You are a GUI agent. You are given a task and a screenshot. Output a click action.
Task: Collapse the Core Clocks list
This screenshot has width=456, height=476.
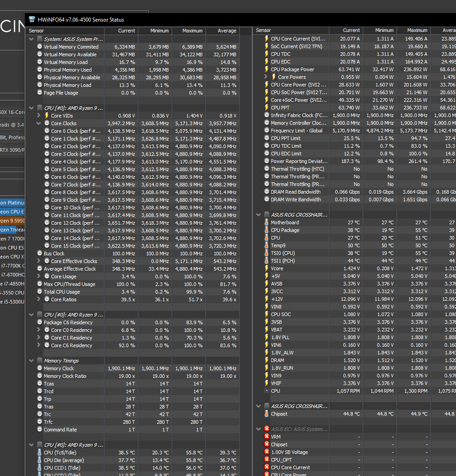click(39, 123)
